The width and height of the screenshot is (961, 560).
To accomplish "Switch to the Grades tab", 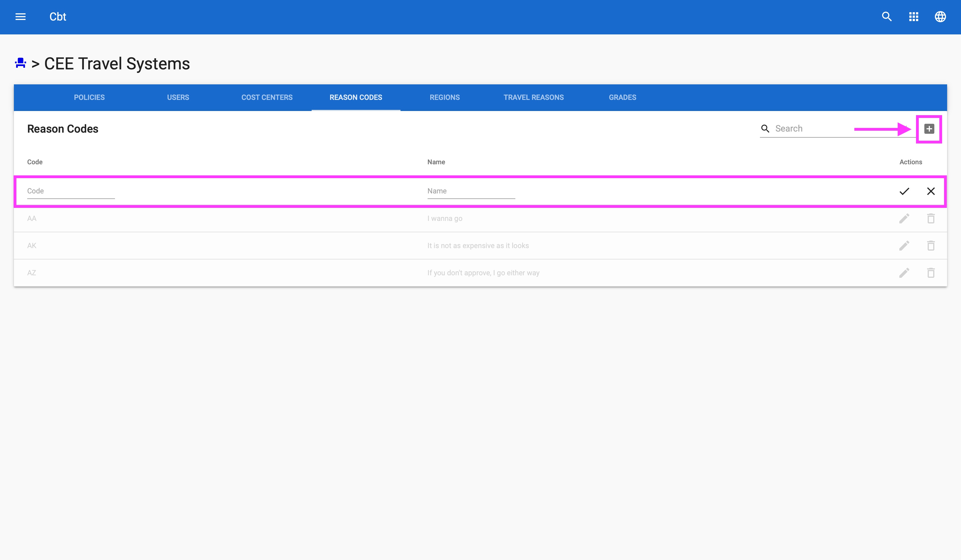I will (622, 97).
